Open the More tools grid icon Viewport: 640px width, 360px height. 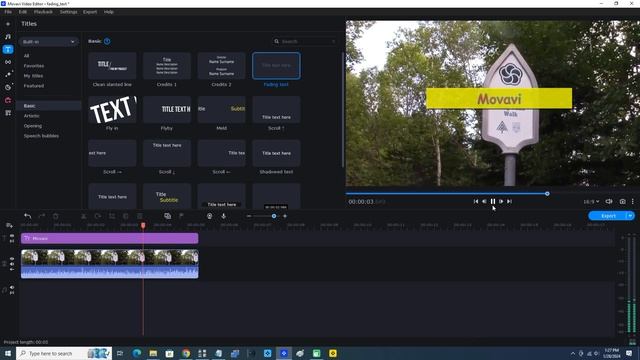click(8, 113)
